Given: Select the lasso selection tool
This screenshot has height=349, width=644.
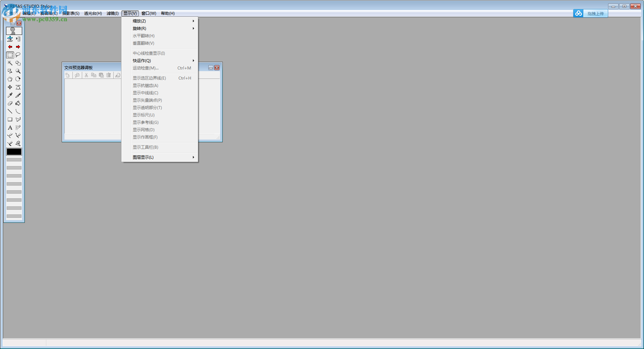Looking at the screenshot, I should (18, 55).
